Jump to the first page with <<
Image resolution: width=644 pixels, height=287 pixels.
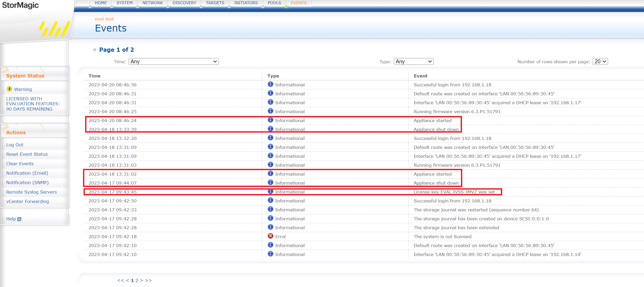(121, 280)
